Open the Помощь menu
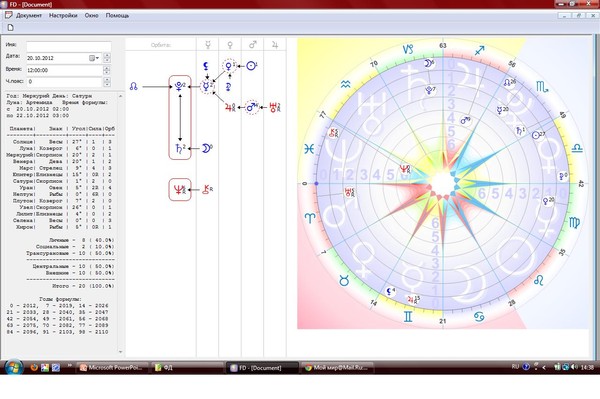600x399 pixels. click(117, 16)
